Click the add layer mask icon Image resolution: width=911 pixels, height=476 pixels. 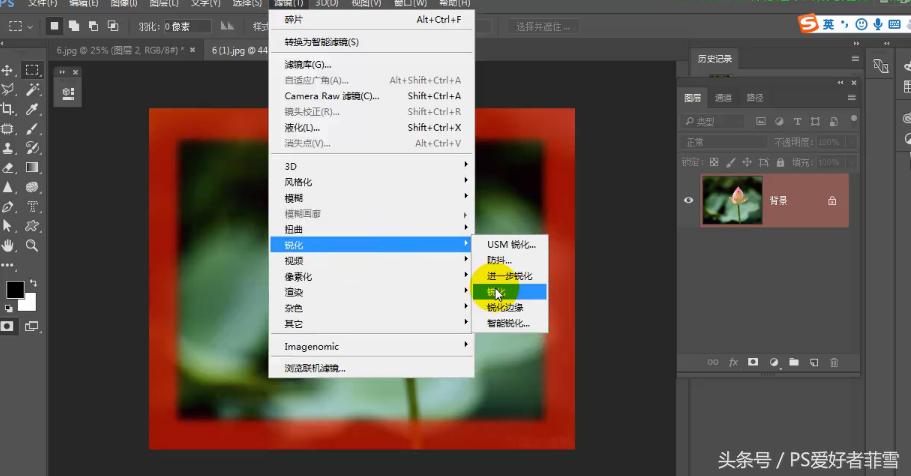click(753, 362)
